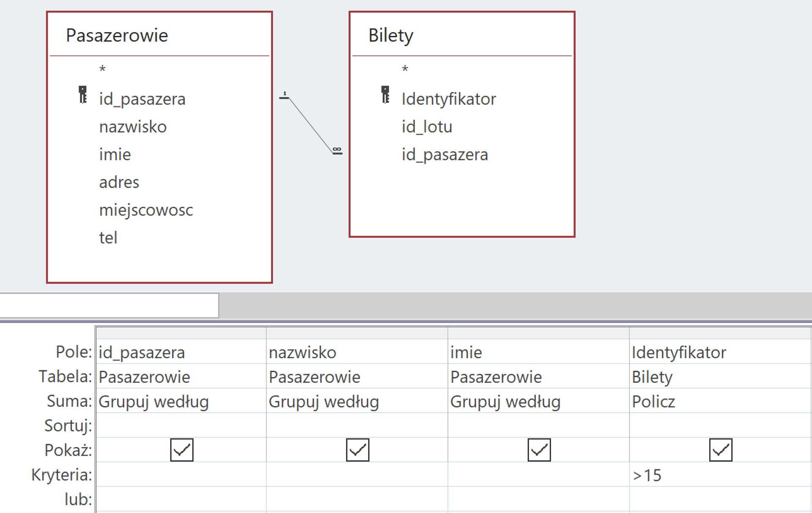The height and width of the screenshot is (513, 812).
Task: Select the id_lotu field in Bilety
Action: pos(427,126)
